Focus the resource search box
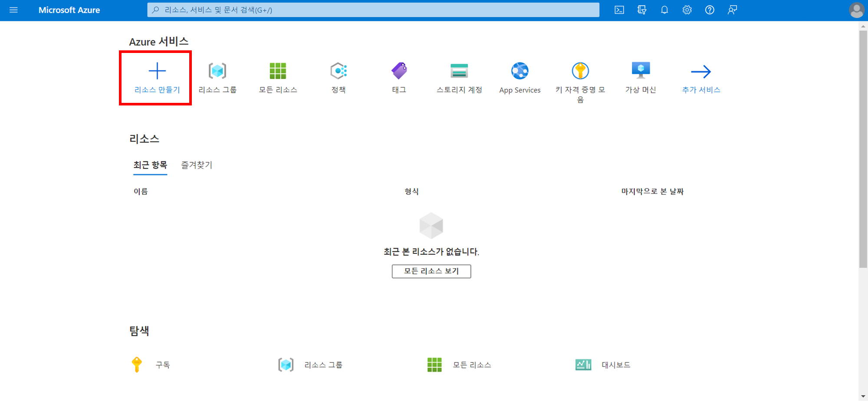Image resolution: width=868 pixels, height=401 pixels. pyautogui.click(x=373, y=10)
